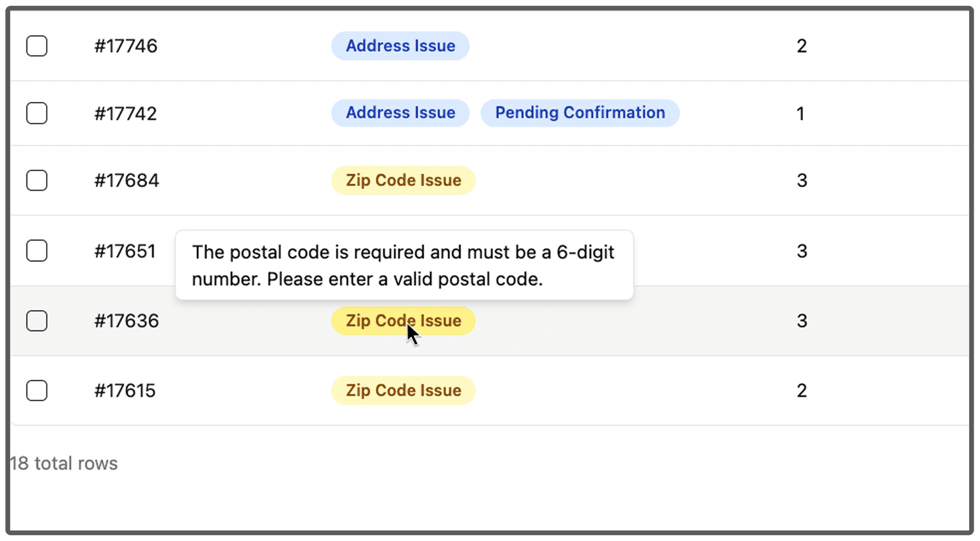The height and width of the screenshot is (541, 980).
Task: Open order number #17746
Action: tap(126, 46)
